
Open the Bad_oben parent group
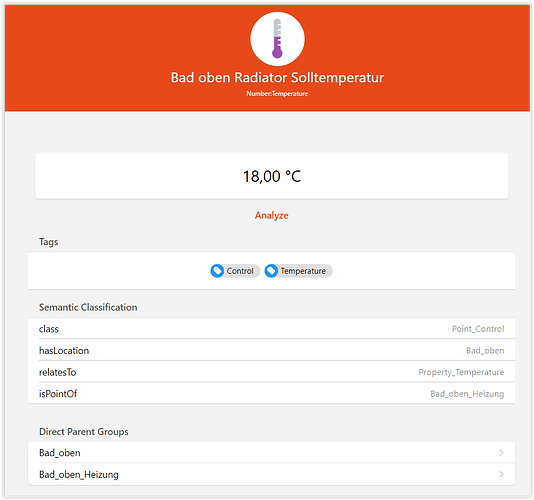pos(271,453)
